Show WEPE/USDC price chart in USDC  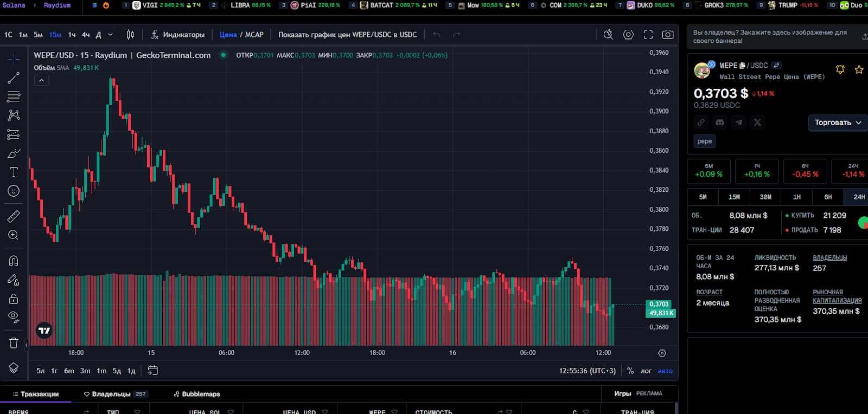[348, 35]
